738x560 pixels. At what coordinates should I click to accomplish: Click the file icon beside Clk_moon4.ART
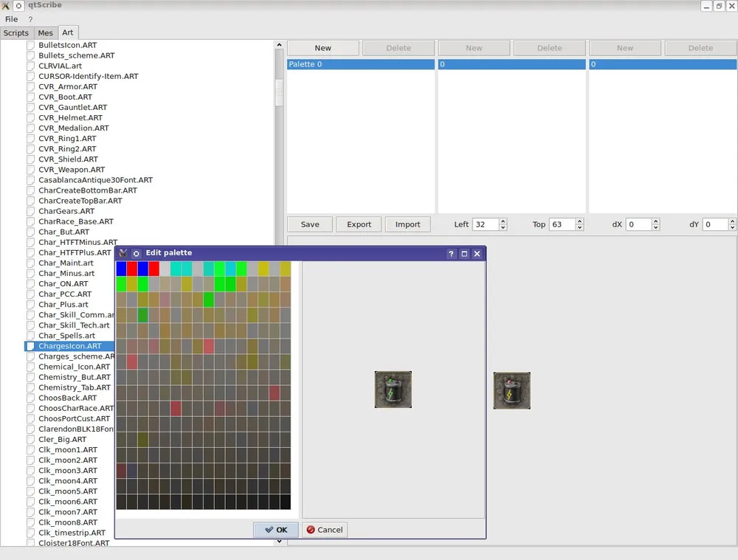[31, 481]
